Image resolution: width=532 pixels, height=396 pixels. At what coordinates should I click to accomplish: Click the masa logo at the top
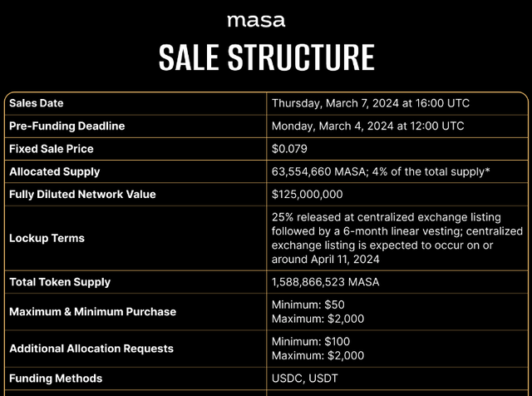[x=255, y=19]
